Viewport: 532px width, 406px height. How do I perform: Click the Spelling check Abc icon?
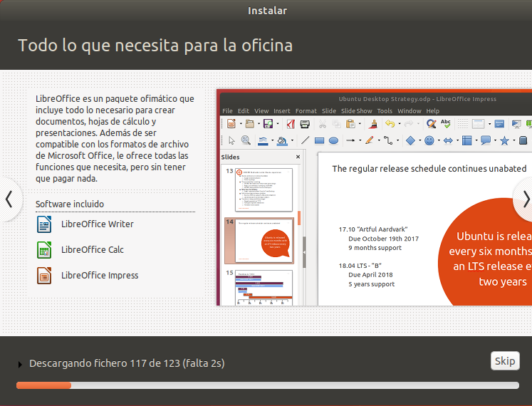pos(446,124)
